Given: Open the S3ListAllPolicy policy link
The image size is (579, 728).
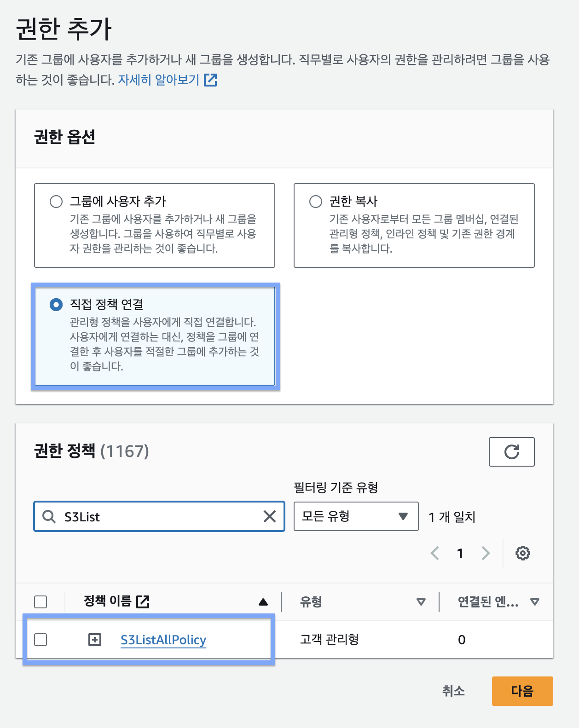Looking at the screenshot, I should point(163,640).
